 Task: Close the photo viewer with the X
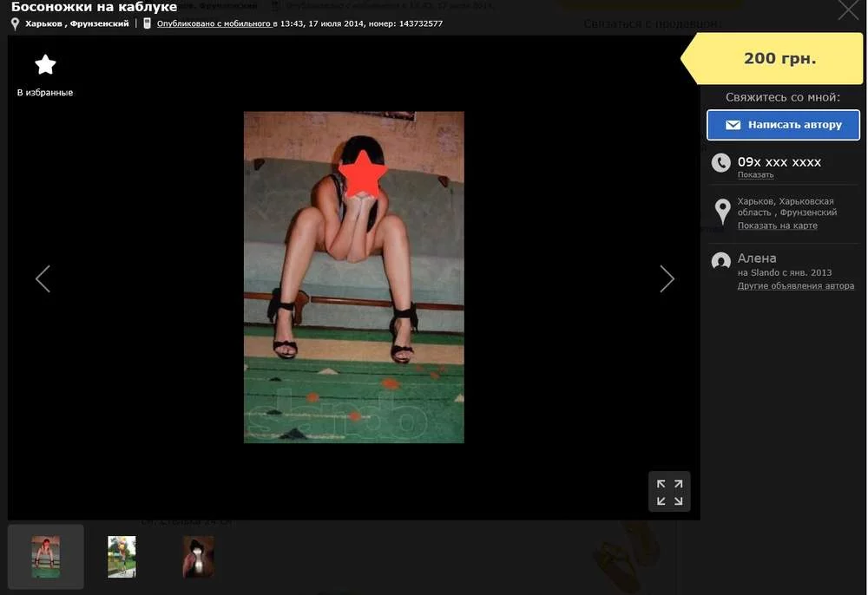(847, 11)
